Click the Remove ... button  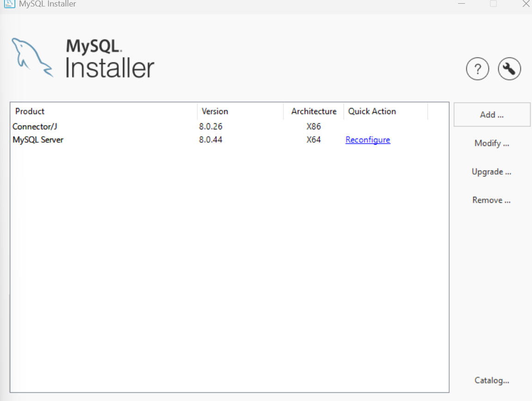coord(492,200)
